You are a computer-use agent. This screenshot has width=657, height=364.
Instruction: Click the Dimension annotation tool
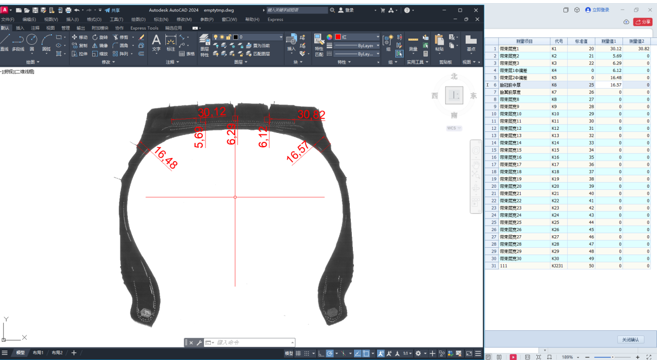point(171,43)
